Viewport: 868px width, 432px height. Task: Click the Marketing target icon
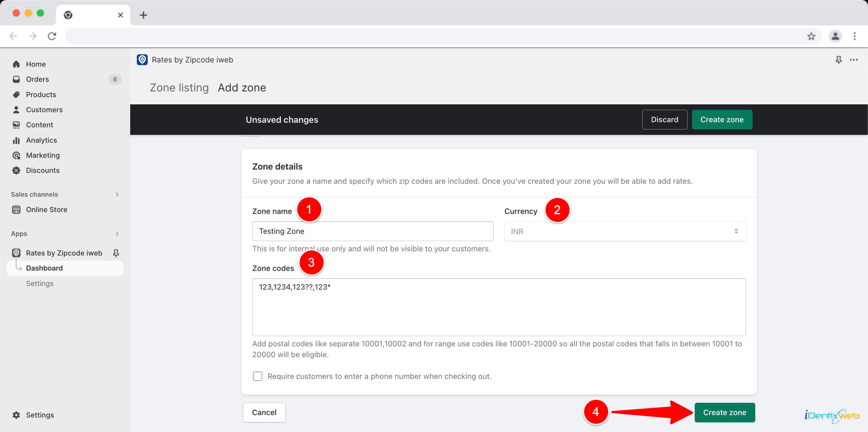(16, 155)
